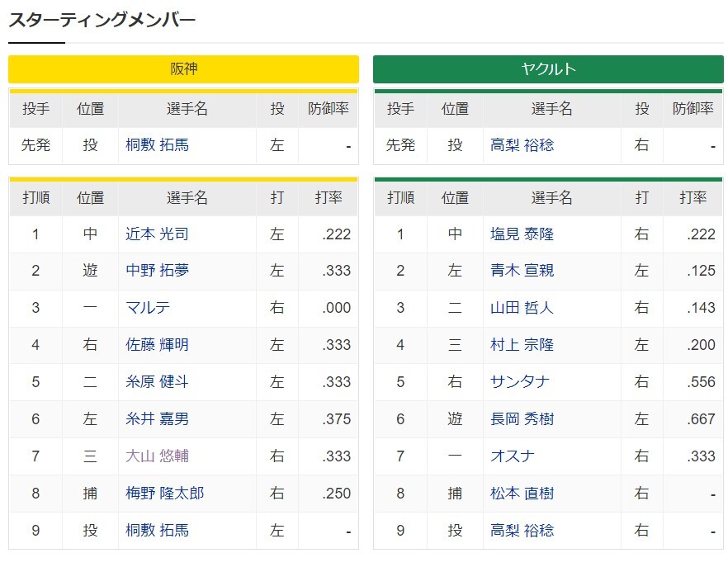Click the yellow 阪神 team header

(183, 69)
